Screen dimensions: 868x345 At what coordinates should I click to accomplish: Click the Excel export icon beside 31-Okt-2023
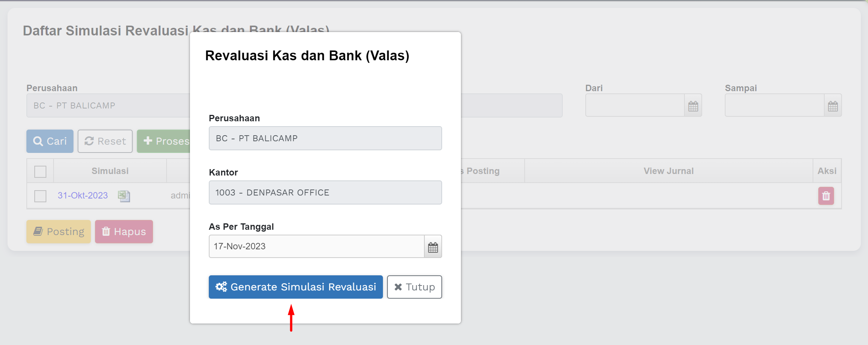(124, 196)
